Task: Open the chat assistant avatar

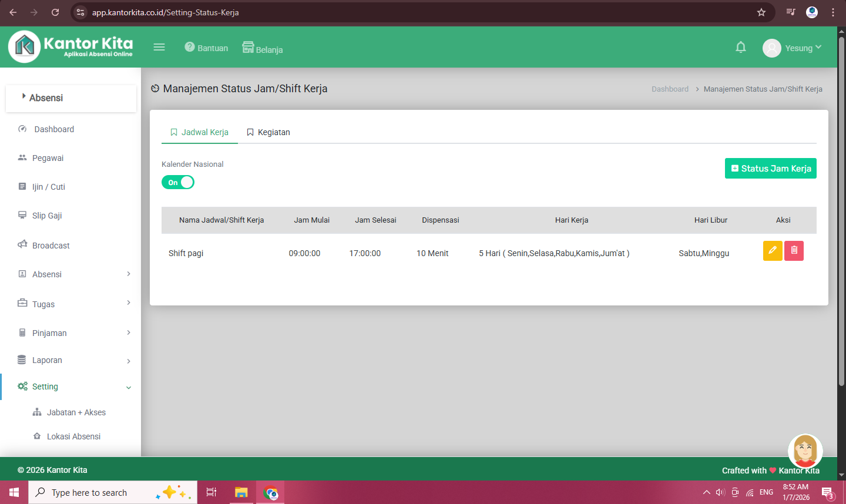Action: tap(805, 451)
